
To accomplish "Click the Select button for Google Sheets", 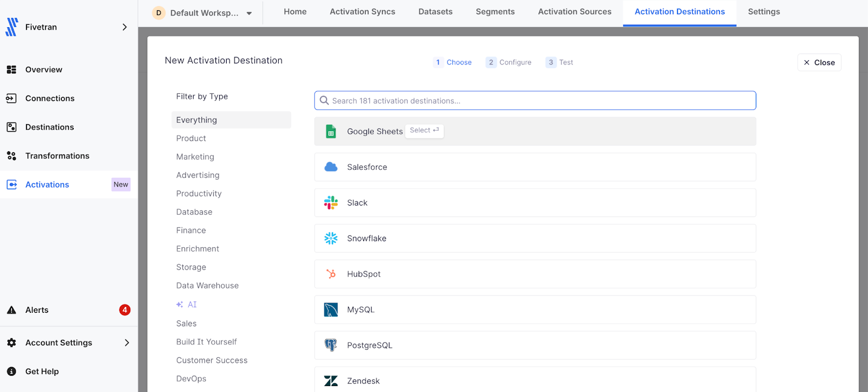I will coord(424,131).
